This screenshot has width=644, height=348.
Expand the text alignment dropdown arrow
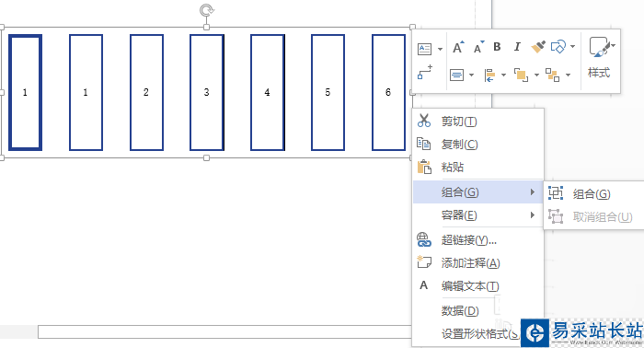coord(471,75)
